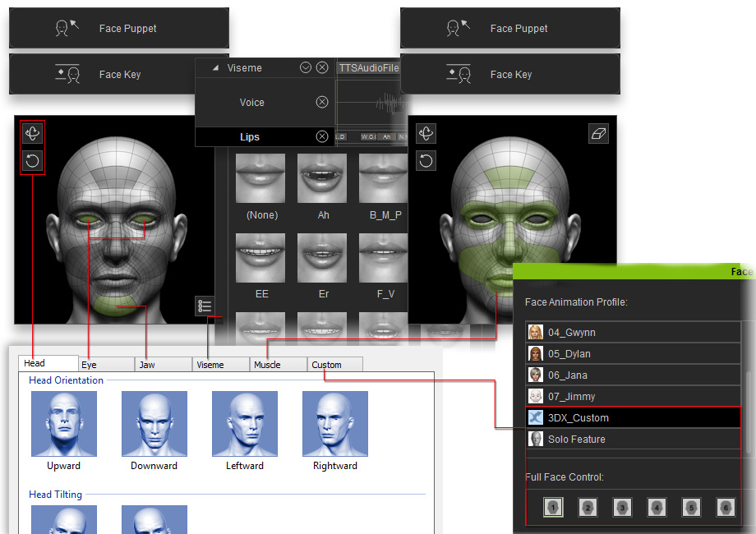Select the jaw green region on left head
This screenshot has width=756, height=534.
click(115, 306)
